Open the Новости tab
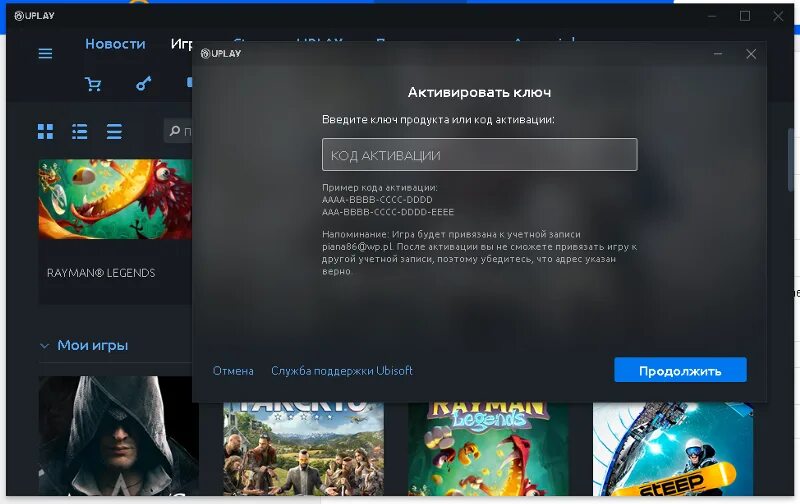Viewport: 800px width, 504px height. [x=115, y=44]
